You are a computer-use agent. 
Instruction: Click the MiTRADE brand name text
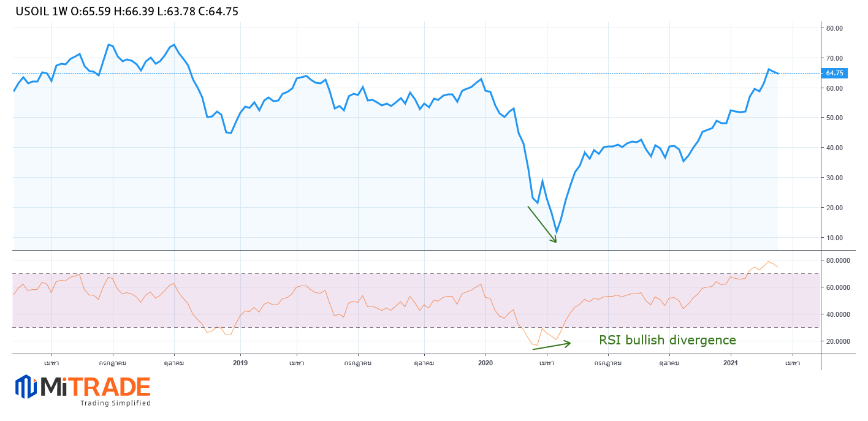coord(95,387)
